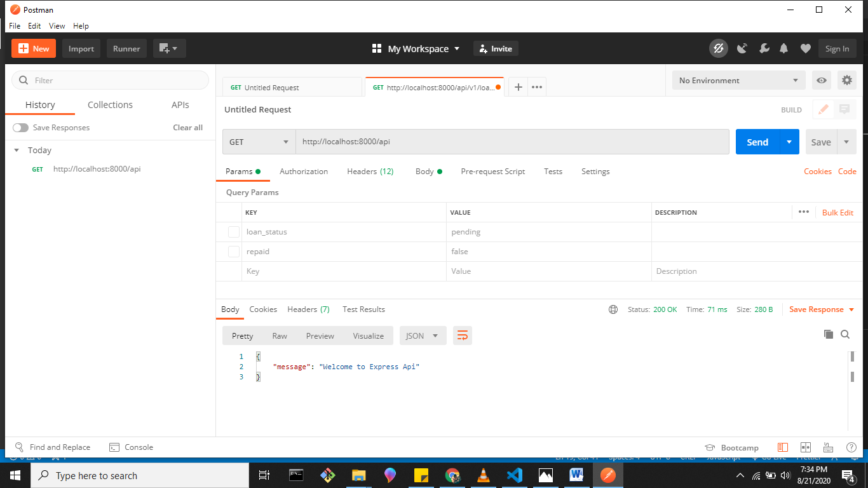
Task: Enable the loan_status param checkbox
Action: click(234, 232)
